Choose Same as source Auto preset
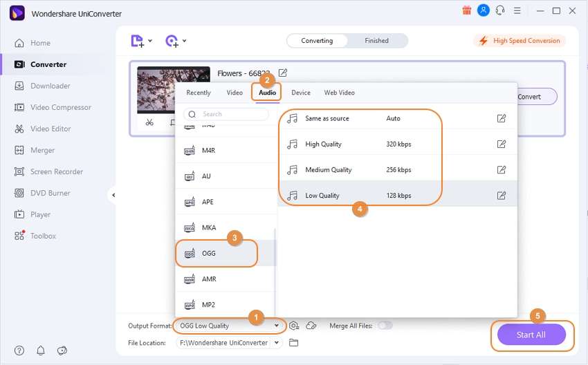588x365 pixels. coord(398,118)
